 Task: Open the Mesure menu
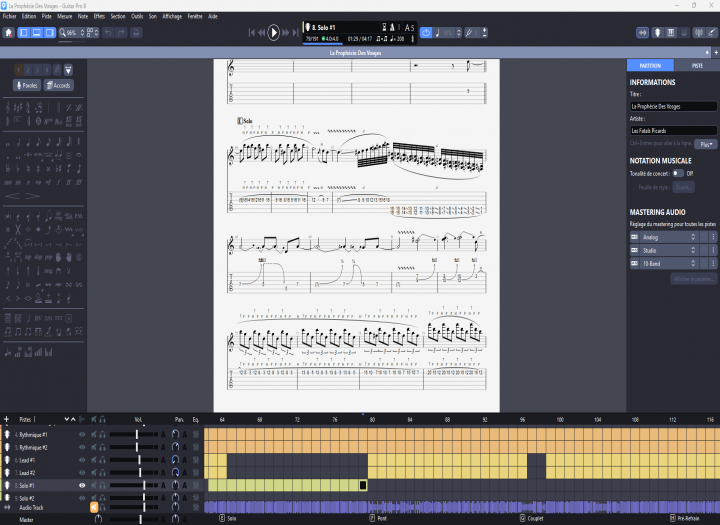point(64,17)
